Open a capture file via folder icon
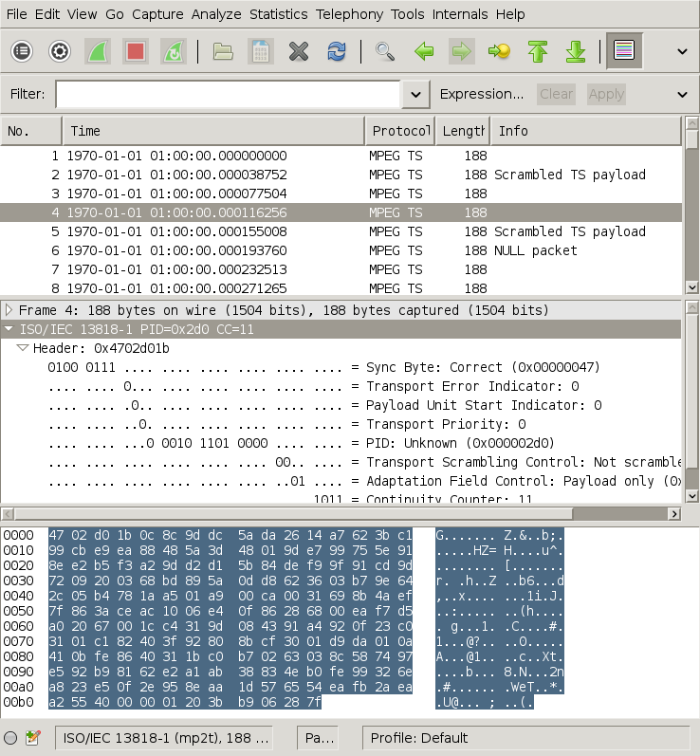 click(x=223, y=51)
